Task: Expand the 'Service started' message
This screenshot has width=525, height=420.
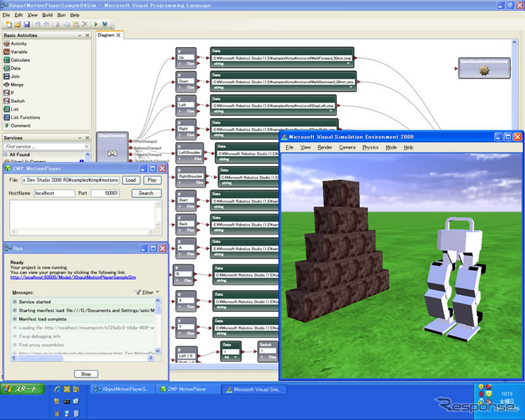Action: [x=15, y=302]
